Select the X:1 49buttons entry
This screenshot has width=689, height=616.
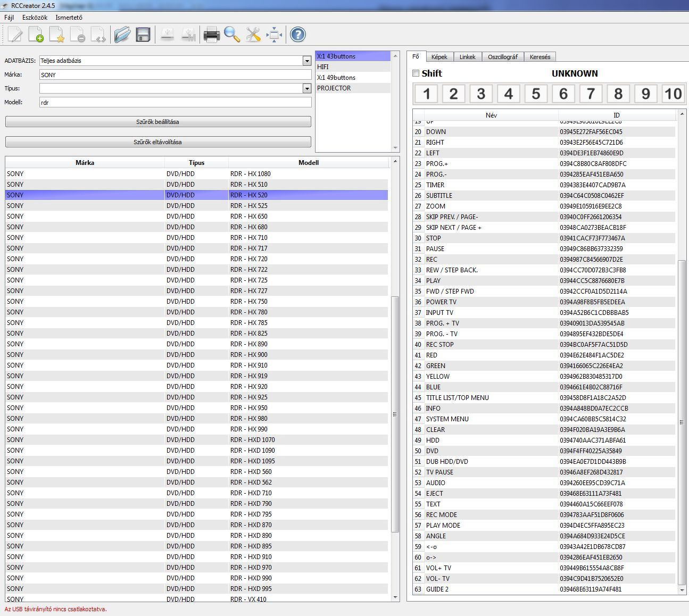pos(353,78)
